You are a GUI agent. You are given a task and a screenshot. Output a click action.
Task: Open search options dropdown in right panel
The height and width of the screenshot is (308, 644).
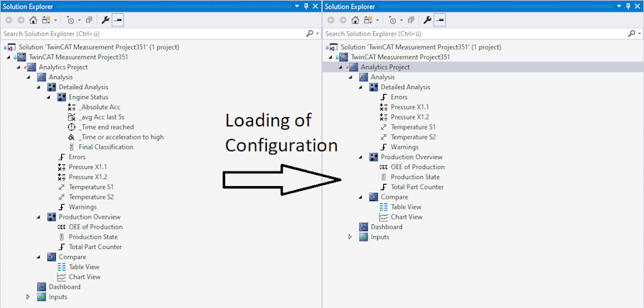click(x=639, y=33)
